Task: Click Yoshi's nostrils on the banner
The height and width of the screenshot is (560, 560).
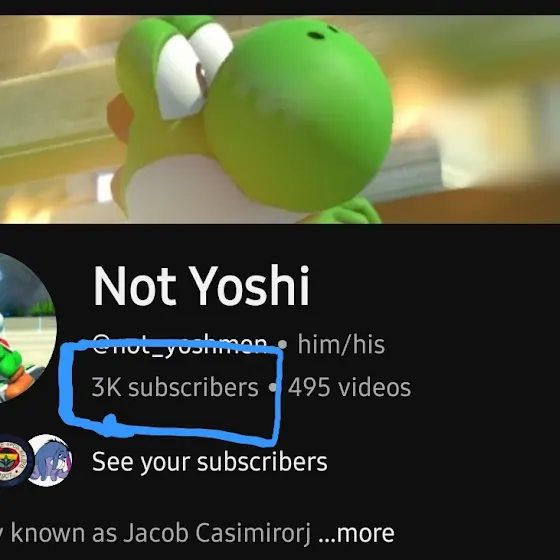Action: point(323,32)
